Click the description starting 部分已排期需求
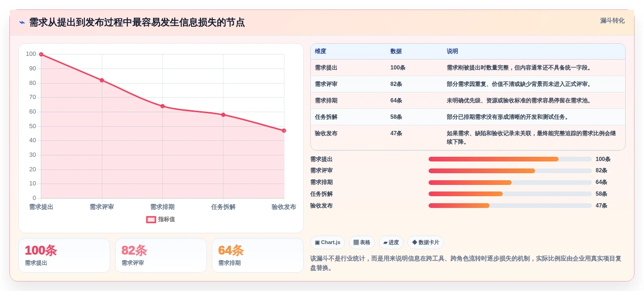This screenshot has height=291, width=644. pos(508,117)
